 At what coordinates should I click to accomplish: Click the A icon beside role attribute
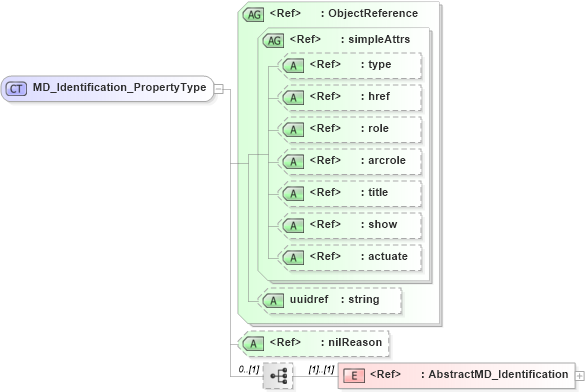(x=293, y=130)
